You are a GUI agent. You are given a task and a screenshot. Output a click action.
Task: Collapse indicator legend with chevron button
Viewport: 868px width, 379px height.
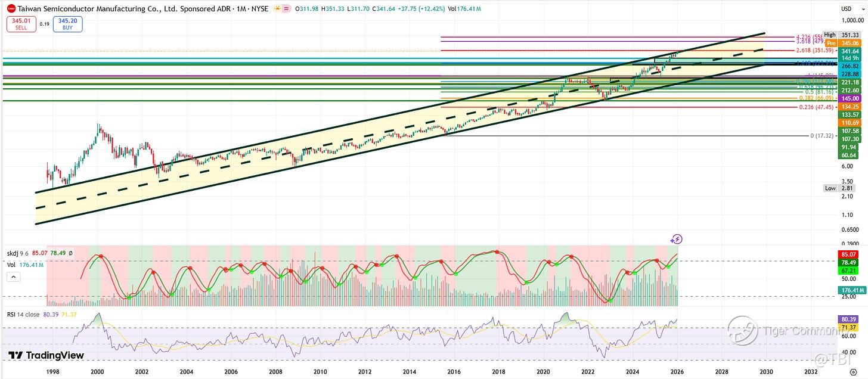point(14,277)
